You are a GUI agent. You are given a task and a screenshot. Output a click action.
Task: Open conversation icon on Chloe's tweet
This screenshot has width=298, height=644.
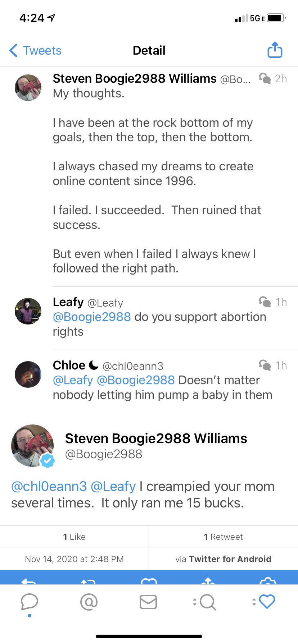tap(265, 365)
